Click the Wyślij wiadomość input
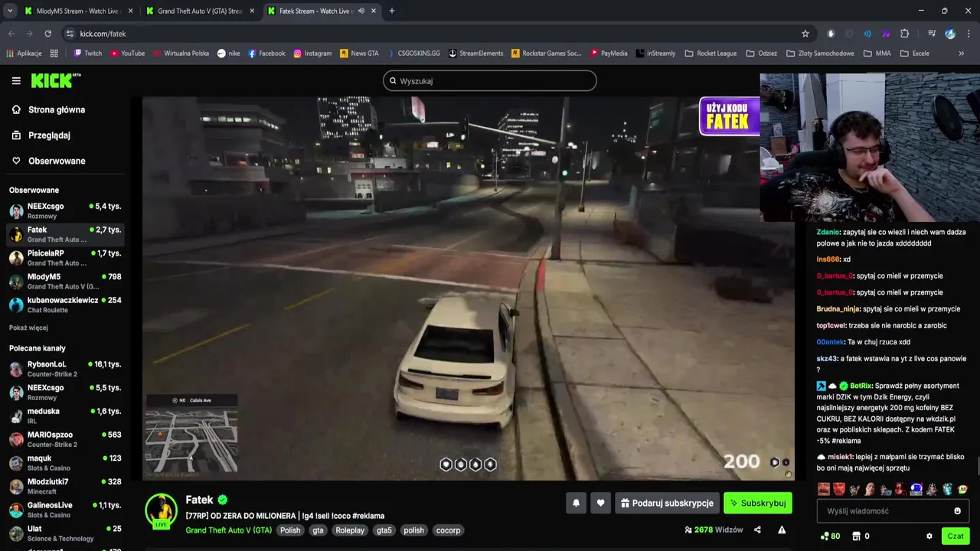980x551 pixels. [x=892, y=510]
